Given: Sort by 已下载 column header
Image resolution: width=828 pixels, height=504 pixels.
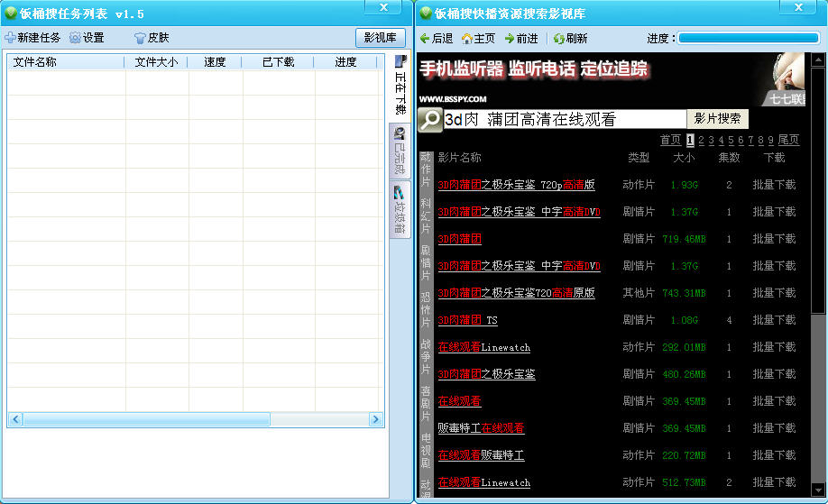Looking at the screenshot, I should (279, 62).
